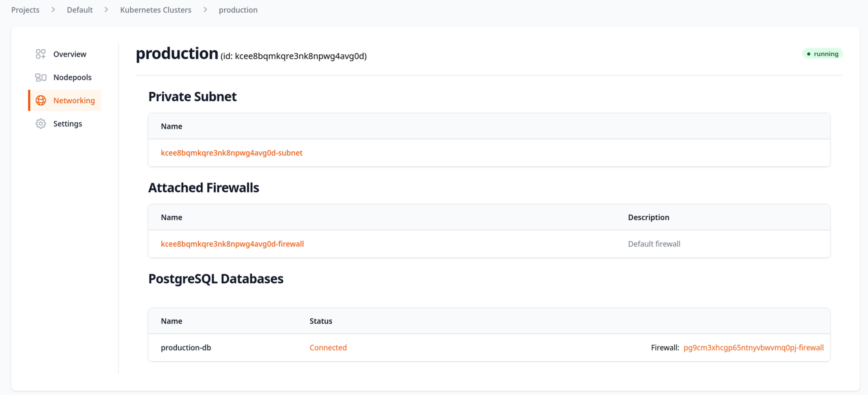868x395 pixels.
Task: Navigate to the Default breadcrumb
Action: pyautogui.click(x=80, y=10)
